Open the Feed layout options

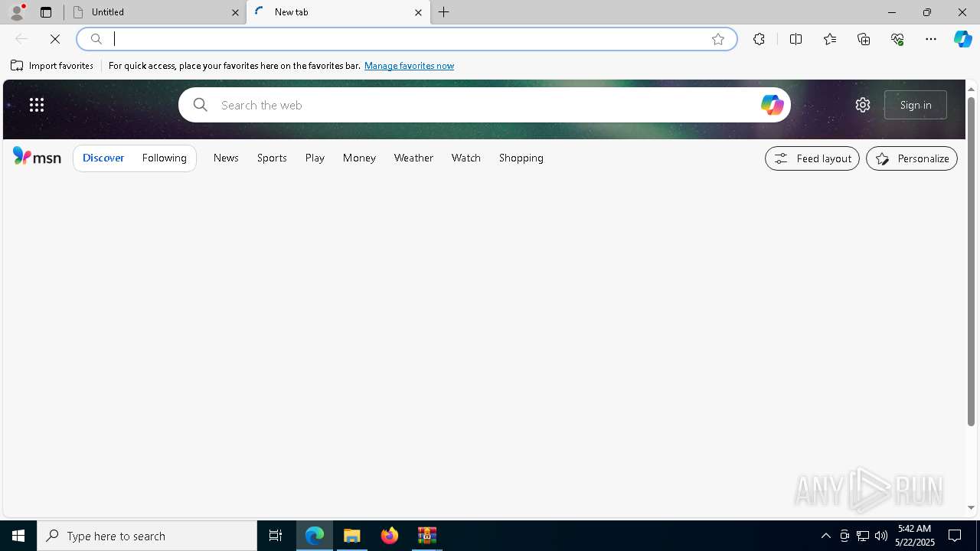tap(812, 158)
